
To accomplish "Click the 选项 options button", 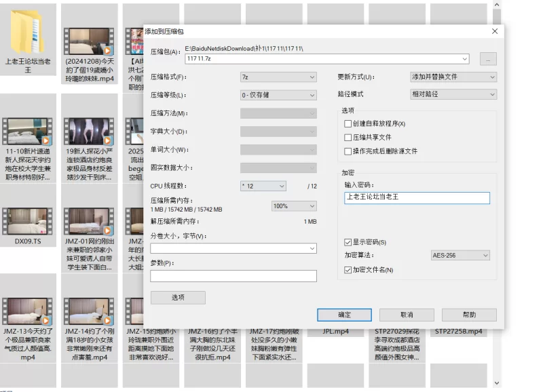I will click(x=178, y=297).
